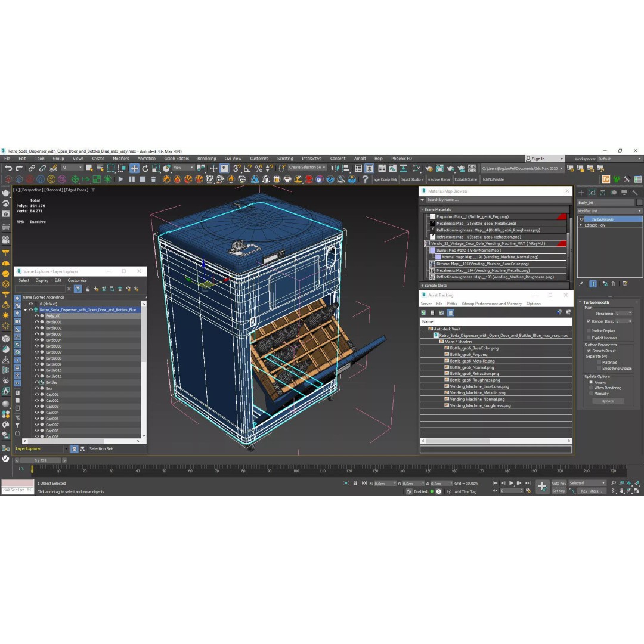This screenshot has height=644, width=644.
Task: Collapse the TurboSmooth rollout
Action: click(580, 302)
